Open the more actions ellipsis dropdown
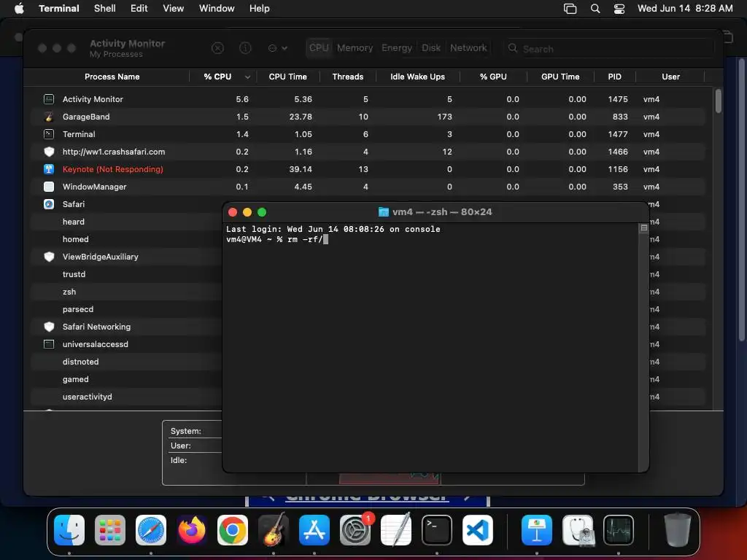The height and width of the screenshot is (560, 747). coord(278,48)
